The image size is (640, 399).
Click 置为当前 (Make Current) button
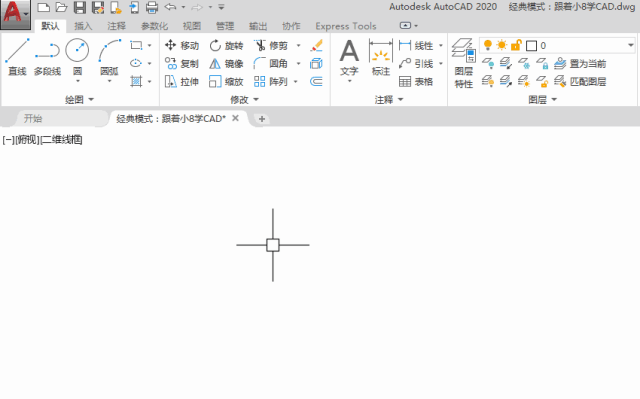tap(580, 64)
